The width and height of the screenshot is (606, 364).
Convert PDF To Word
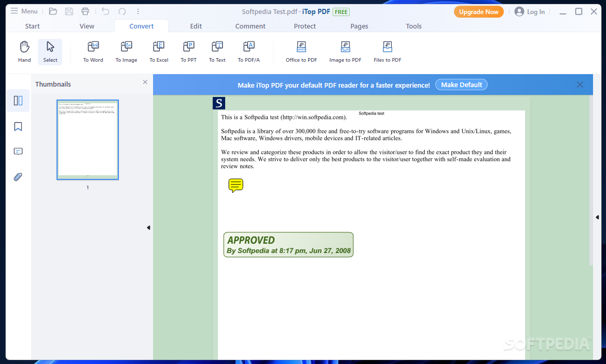coord(93,52)
